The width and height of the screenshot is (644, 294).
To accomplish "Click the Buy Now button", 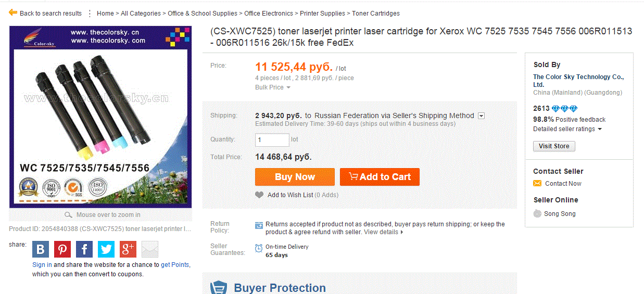I will point(295,177).
